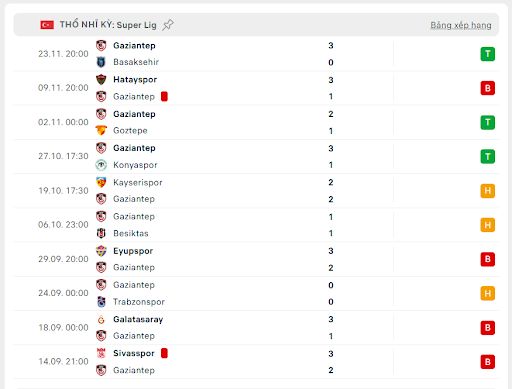
Task: Click the Basaksehir team crest
Action: (101, 62)
